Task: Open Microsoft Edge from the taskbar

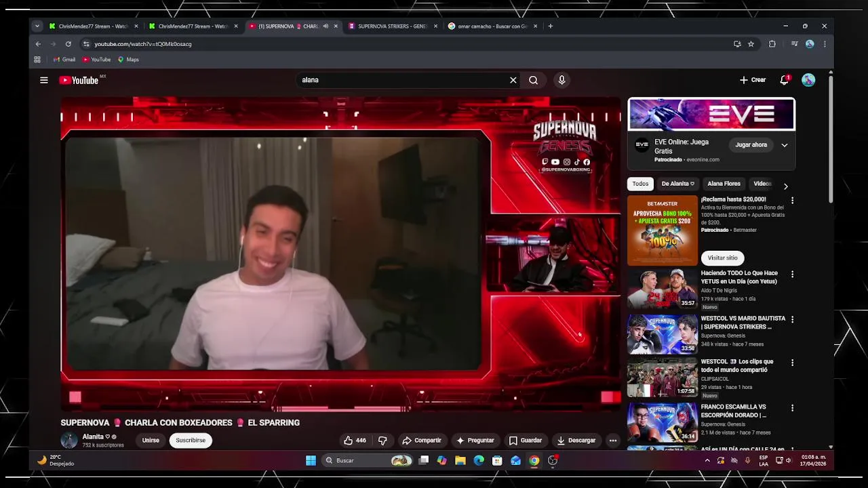Action: coord(479,461)
